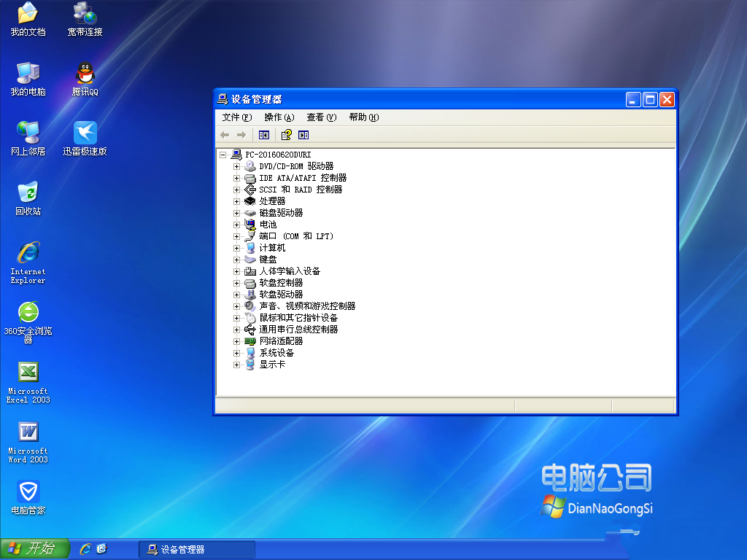Screen dimensions: 747x560
Task: Collapse the PC-20160620DURI root node
Action: point(222,155)
